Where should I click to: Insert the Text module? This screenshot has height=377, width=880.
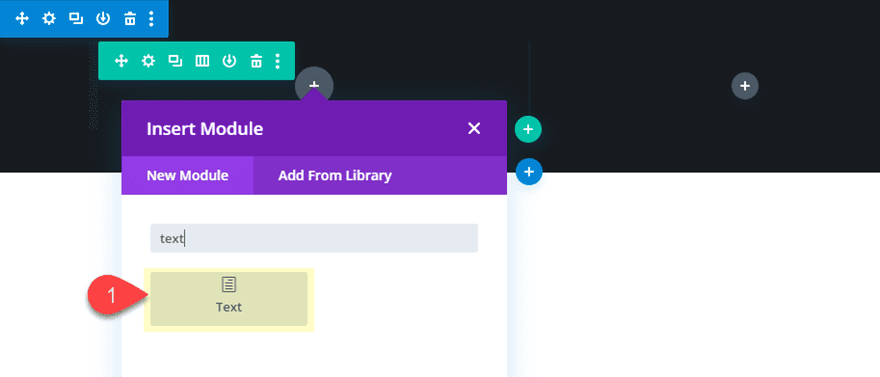click(229, 299)
